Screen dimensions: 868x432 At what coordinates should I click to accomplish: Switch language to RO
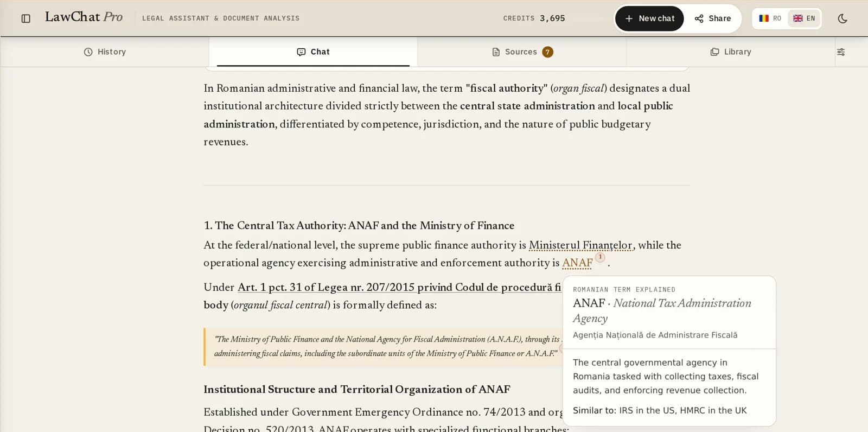pyautogui.click(x=770, y=18)
